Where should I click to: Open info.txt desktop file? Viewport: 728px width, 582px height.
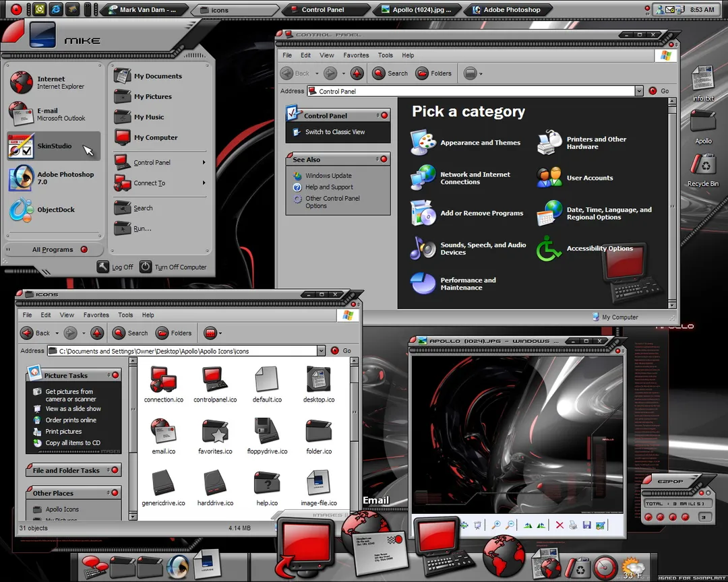pos(703,84)
